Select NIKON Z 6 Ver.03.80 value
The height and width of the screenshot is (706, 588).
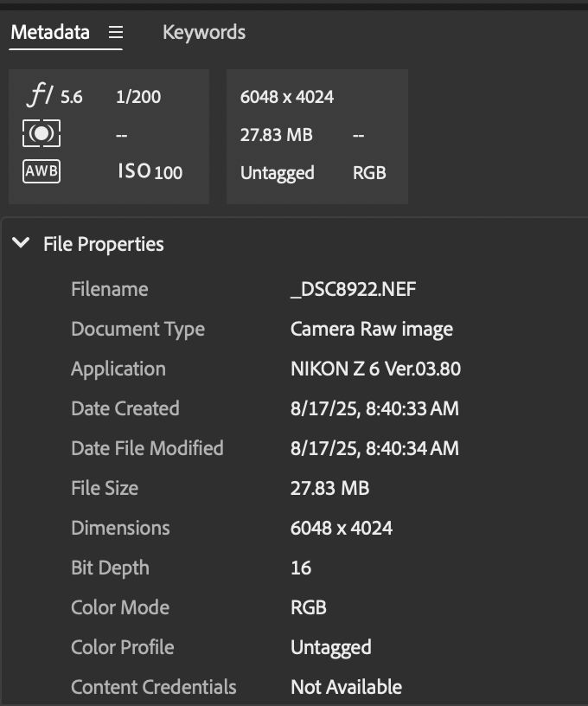coord(375,369)
